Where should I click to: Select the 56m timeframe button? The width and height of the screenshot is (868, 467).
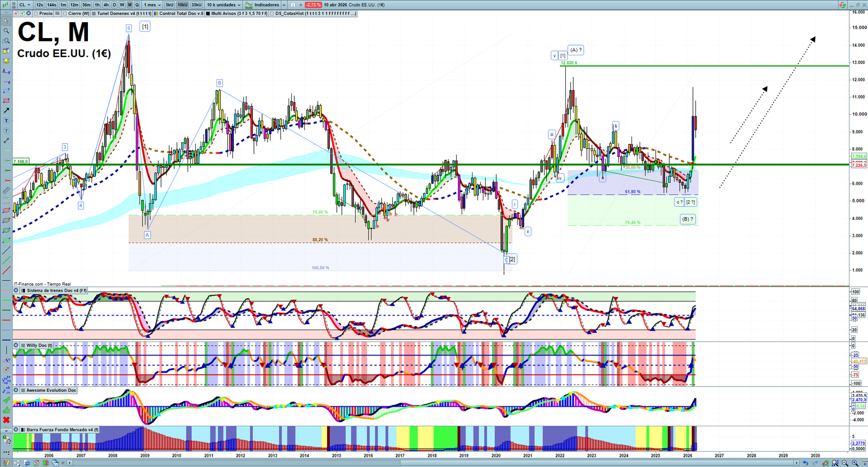click(x=86, y=5)
